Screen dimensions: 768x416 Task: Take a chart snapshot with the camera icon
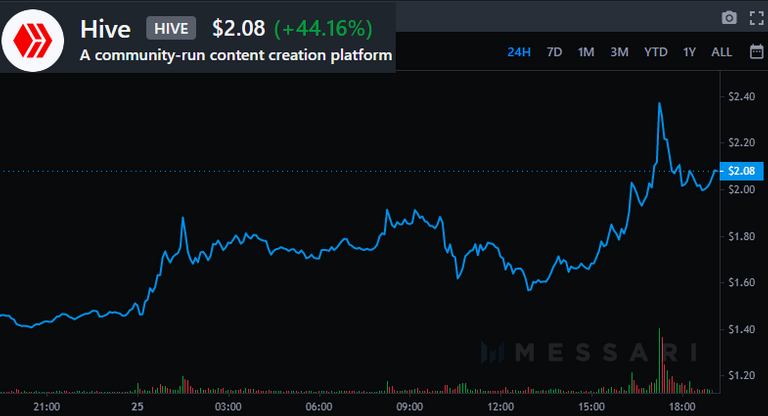tap(729, 18)
